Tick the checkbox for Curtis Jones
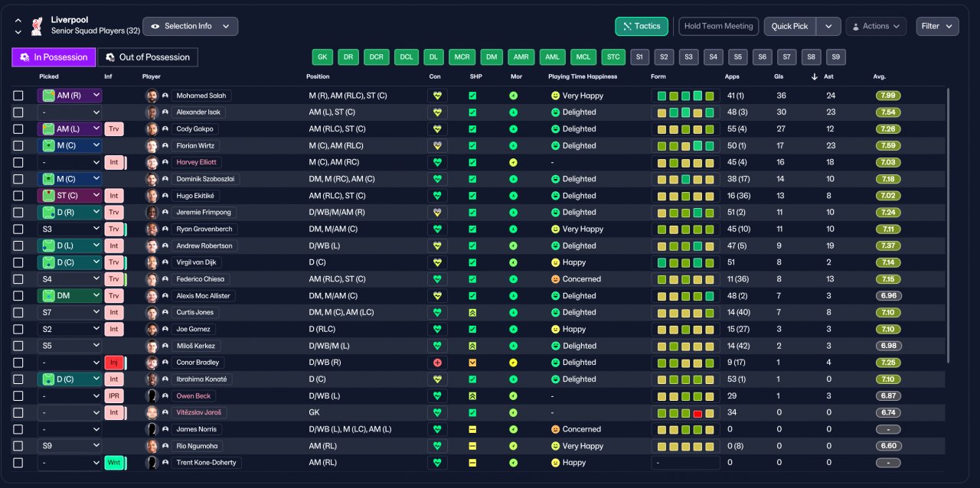Viewport: 980px width, 488px height. pyautogui.click(x=18, y=312)
